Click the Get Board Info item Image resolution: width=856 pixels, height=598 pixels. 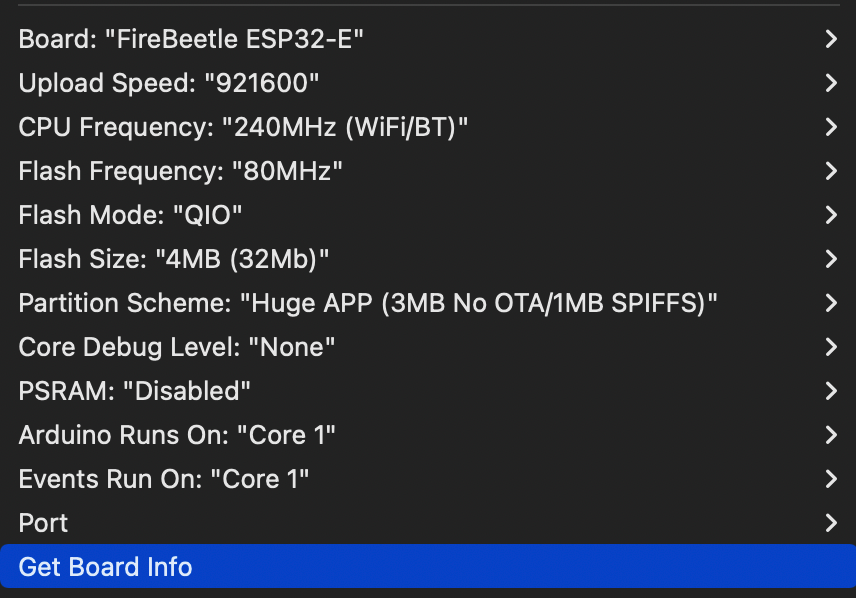click(x=428, y=566)
